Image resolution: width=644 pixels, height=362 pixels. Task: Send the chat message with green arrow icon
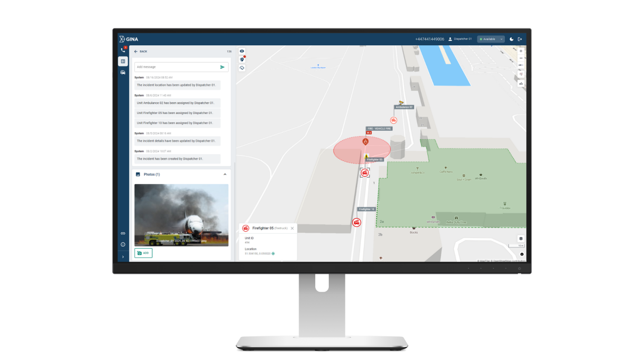(x=223, y=67)
